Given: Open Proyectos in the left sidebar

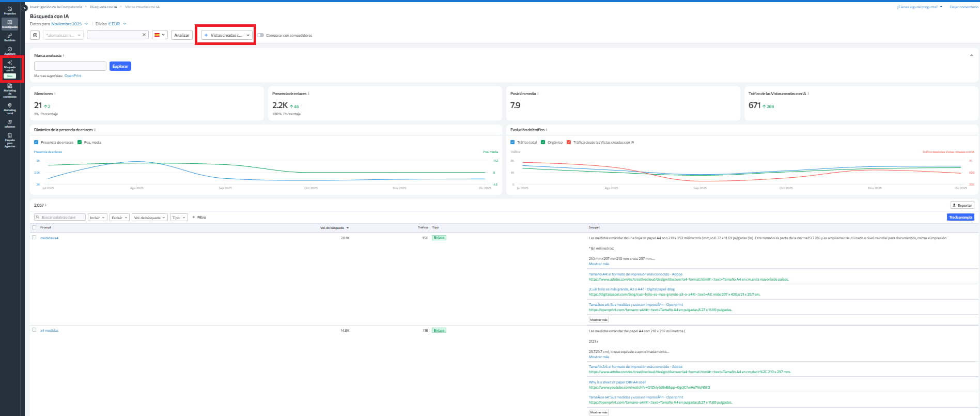Looking at the screenshot, I should coord(10,10).
